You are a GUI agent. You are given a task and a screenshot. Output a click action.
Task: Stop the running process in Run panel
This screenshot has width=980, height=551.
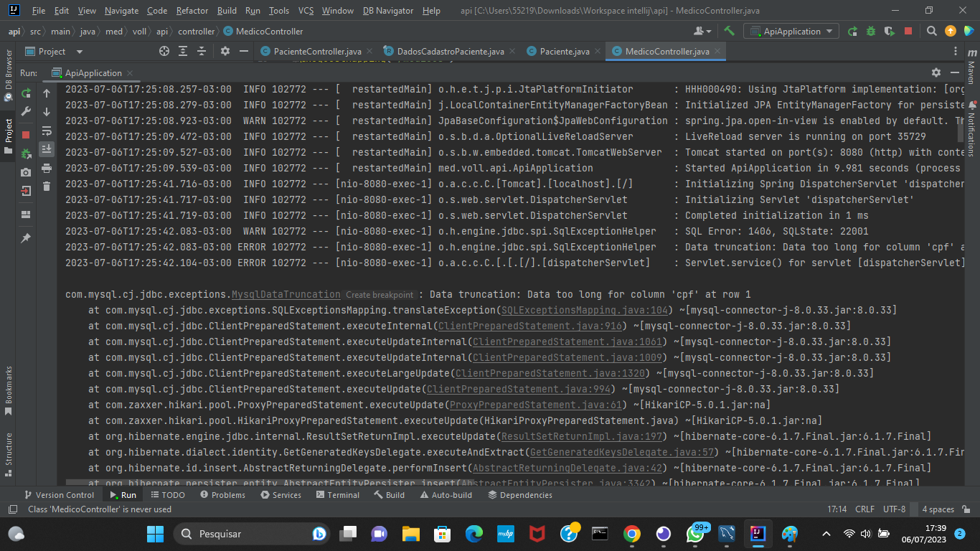tap(26, 135)
